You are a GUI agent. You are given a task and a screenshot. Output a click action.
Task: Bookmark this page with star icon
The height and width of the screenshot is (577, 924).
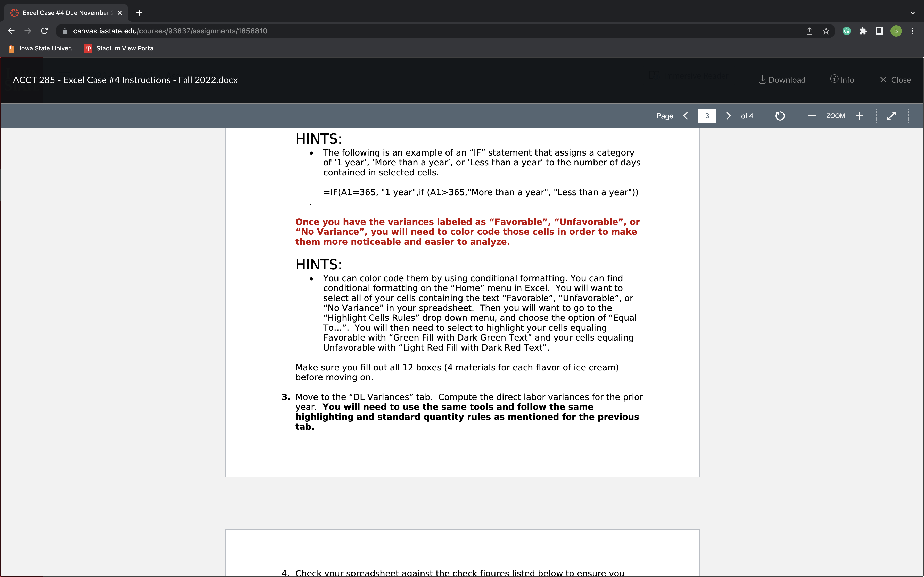tap(826, 31)
